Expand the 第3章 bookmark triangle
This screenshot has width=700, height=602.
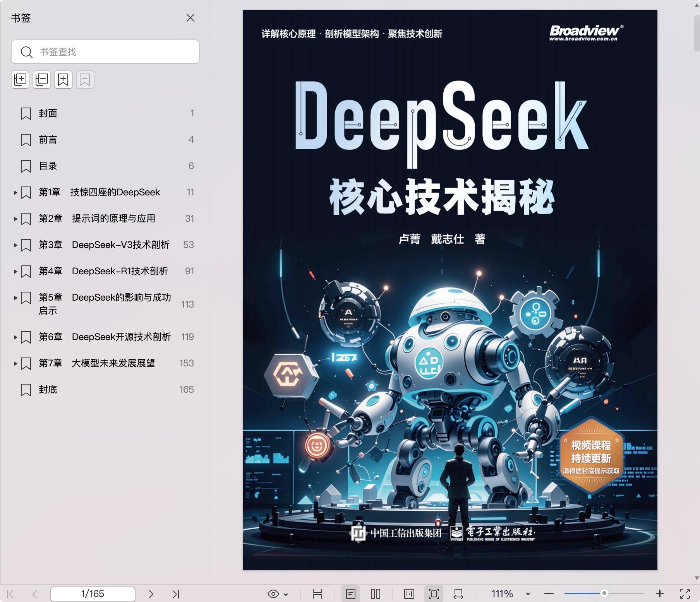(15, 245)
